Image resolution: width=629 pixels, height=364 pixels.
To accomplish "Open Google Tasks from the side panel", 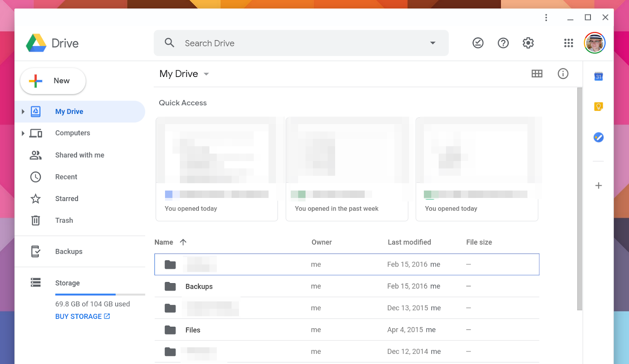I will coord(598,137).
